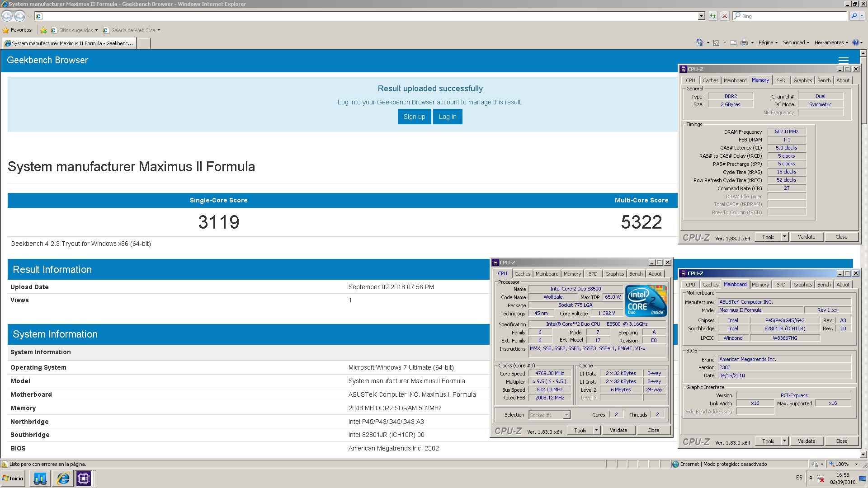Image resolution: width=868 pixels, height=488 pixels.
Task: Click the Geekbench Browser header link
Action: 47,60
